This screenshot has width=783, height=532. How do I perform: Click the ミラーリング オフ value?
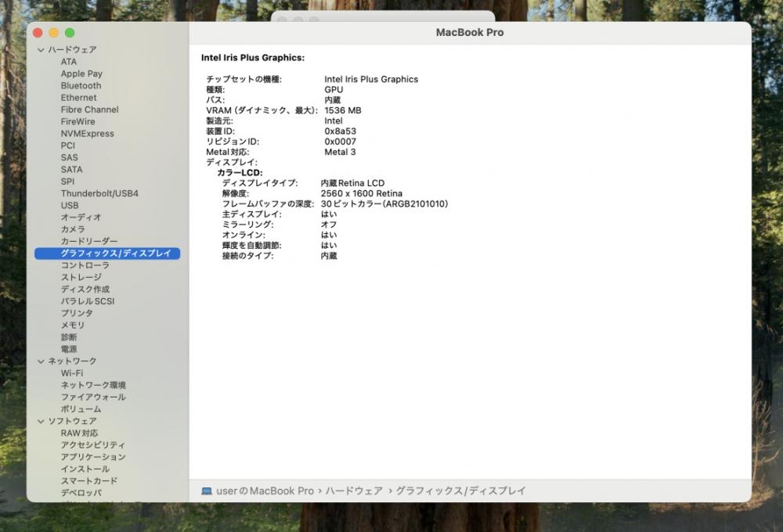point(329,225)
